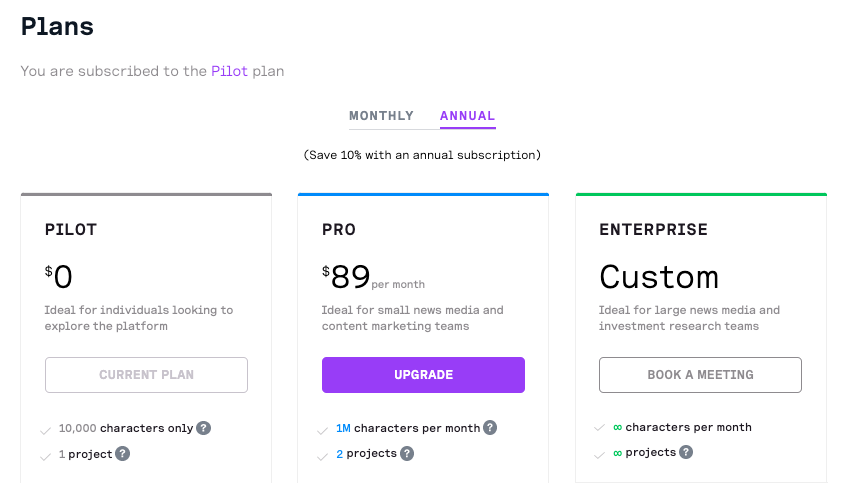The image size is (853, 483).
Task: Switch to Monthly billing tab
Action: click(x=381, y=116)
